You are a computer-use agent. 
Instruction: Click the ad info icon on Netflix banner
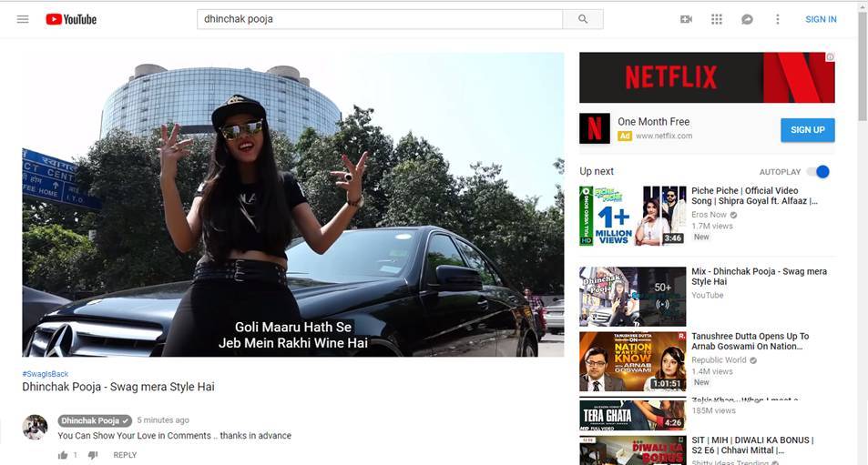[x=830, y=57]
